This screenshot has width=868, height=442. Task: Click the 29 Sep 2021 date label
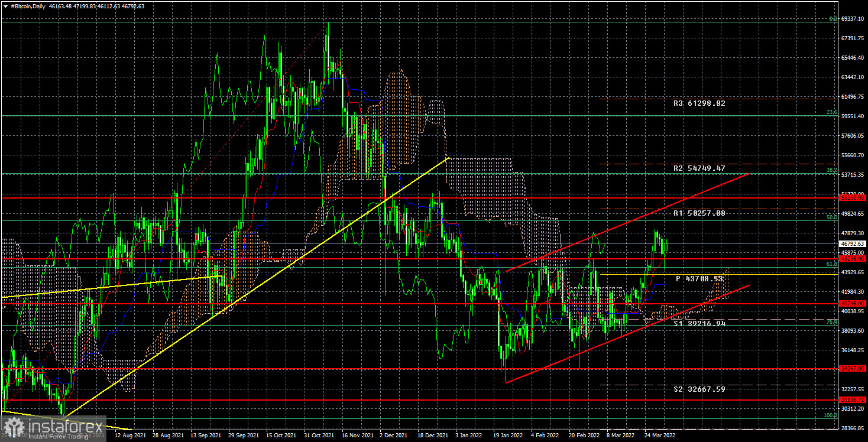tap(243, 435)
